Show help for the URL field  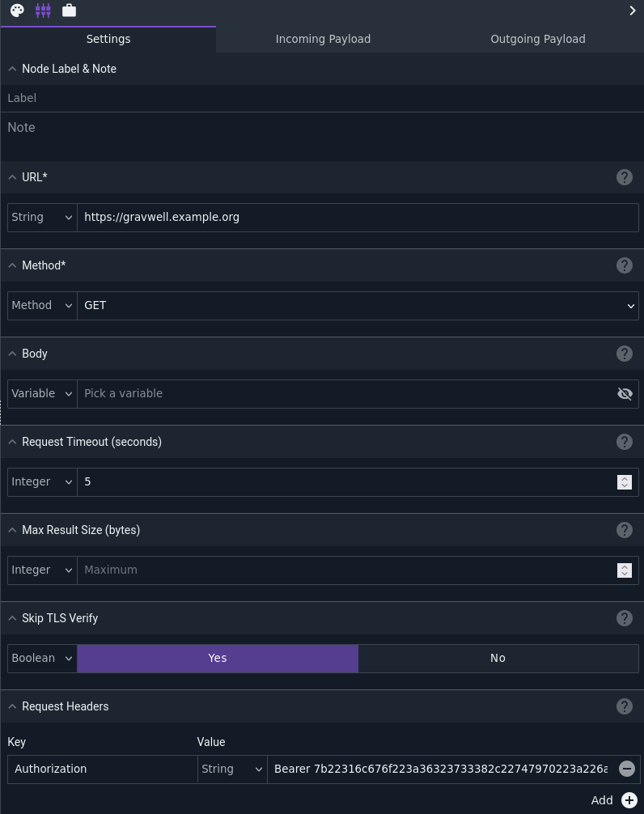pos(625,177)
